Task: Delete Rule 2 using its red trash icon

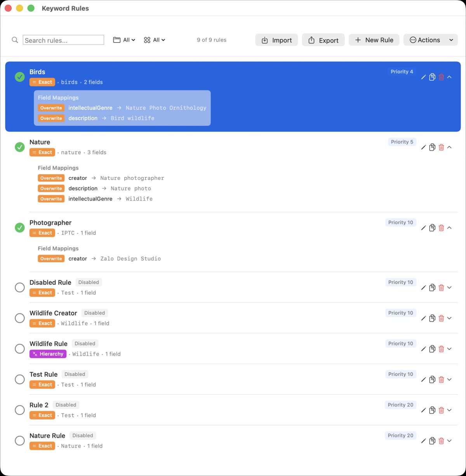Action: [441, 410]
